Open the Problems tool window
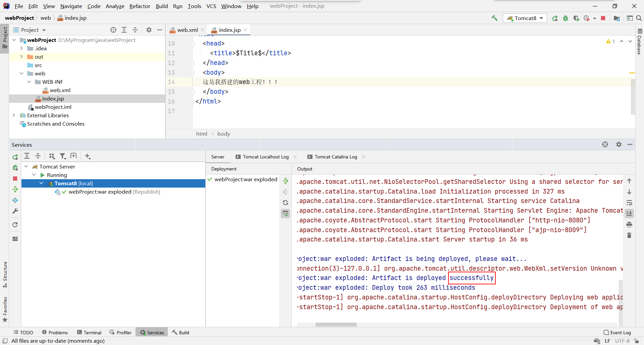Screen dimensions: 644x345 (x=55, y=332)
